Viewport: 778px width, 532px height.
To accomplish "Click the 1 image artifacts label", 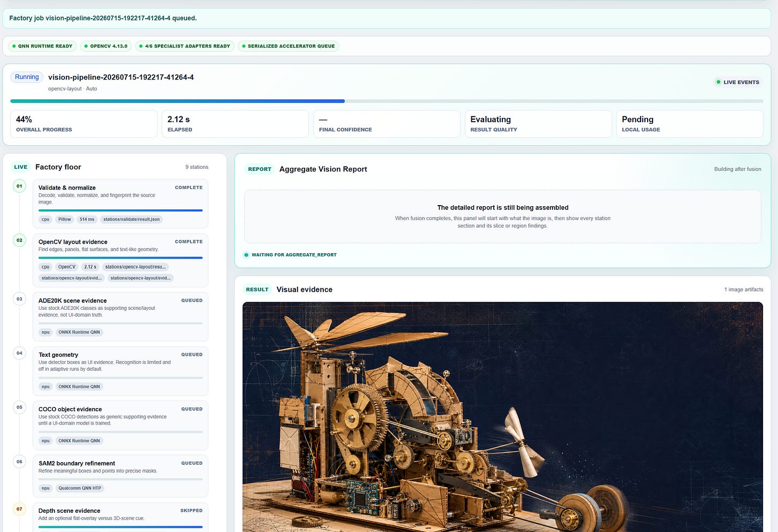I will pos(743,290).
